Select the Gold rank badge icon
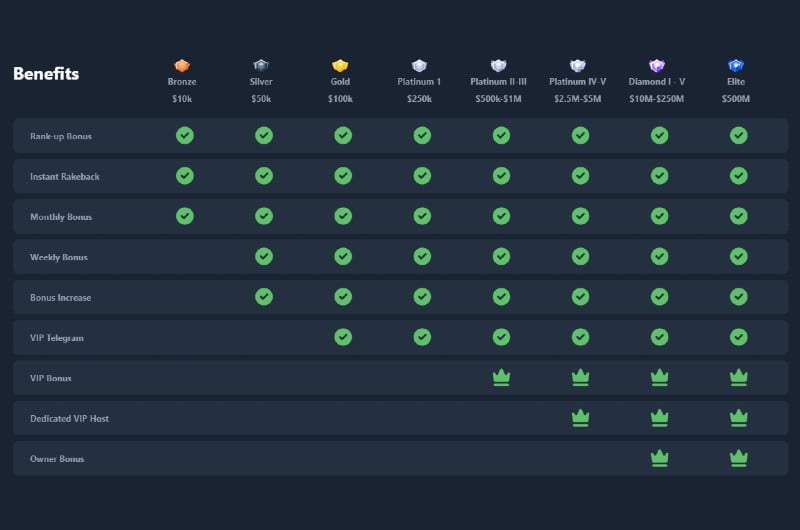Image resolution: width=800 pixels, height=530 pixels. click(340, 65)
